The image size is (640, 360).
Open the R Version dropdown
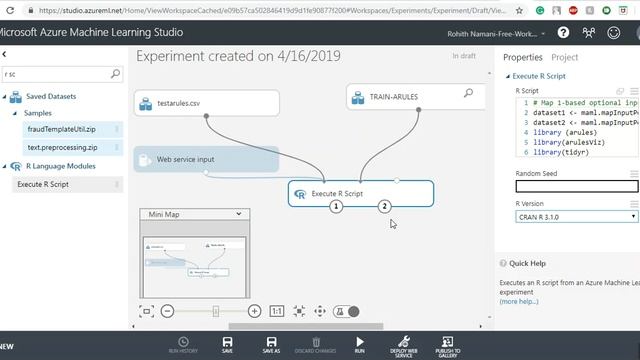click(577, 217)
